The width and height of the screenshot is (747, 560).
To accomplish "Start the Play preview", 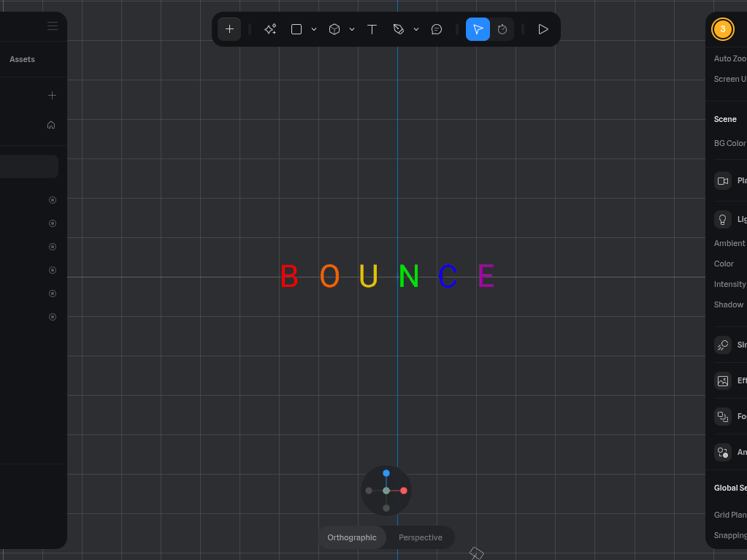I will coord(543,29).
